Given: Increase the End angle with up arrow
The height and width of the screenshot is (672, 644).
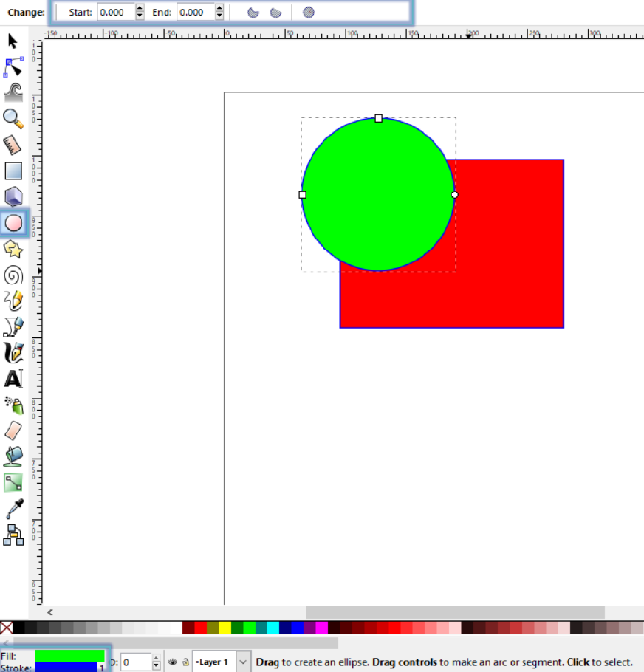Looking at the screenshot, I should point(219,8).
